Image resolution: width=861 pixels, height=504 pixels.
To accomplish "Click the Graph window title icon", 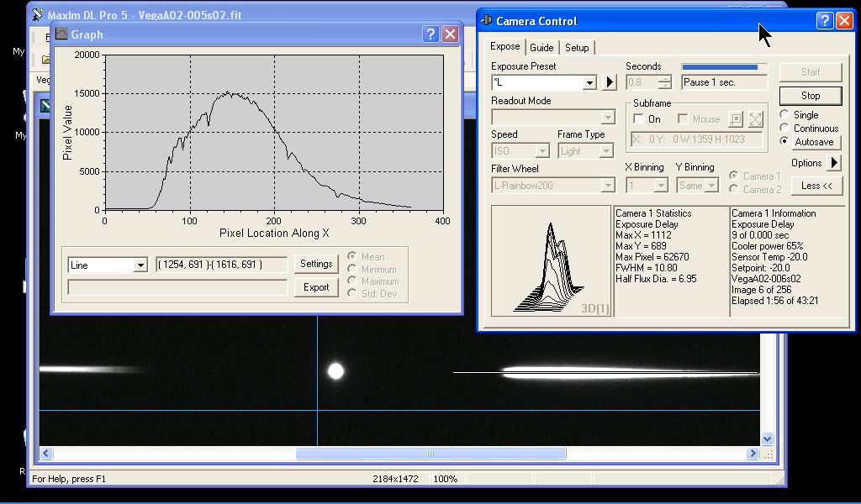I will 61,34.
